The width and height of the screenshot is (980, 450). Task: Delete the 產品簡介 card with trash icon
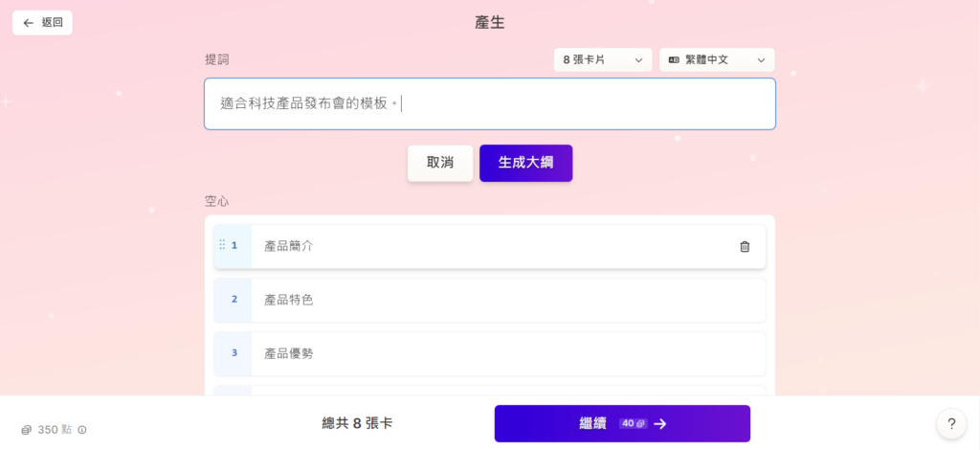click(x=745, y=247)
